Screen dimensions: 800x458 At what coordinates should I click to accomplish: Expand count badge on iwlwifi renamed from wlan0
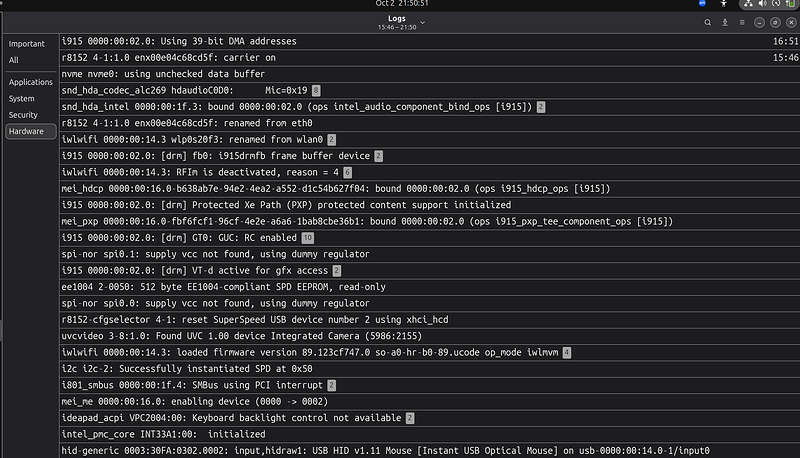(x=332, y=140)
